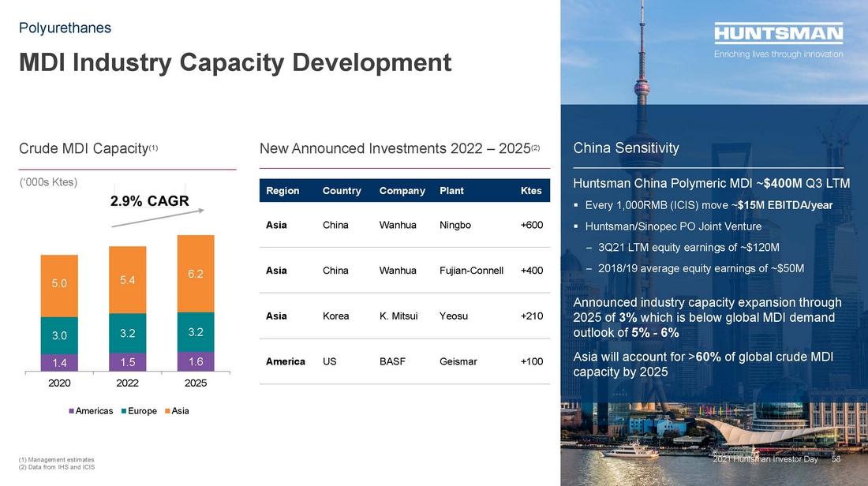
Task: Click the 'Polyurethanes' section label
Action: (x=65, y=28)
